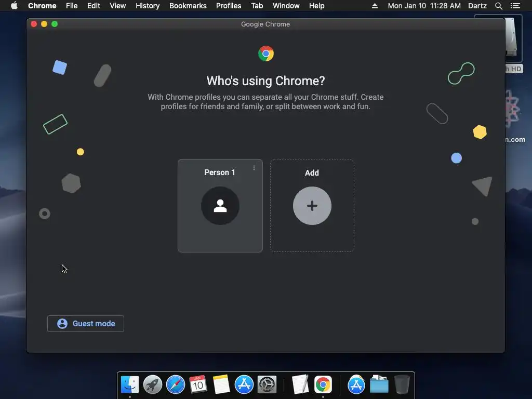Click the Chrome logo above the heading

(265, 54)
